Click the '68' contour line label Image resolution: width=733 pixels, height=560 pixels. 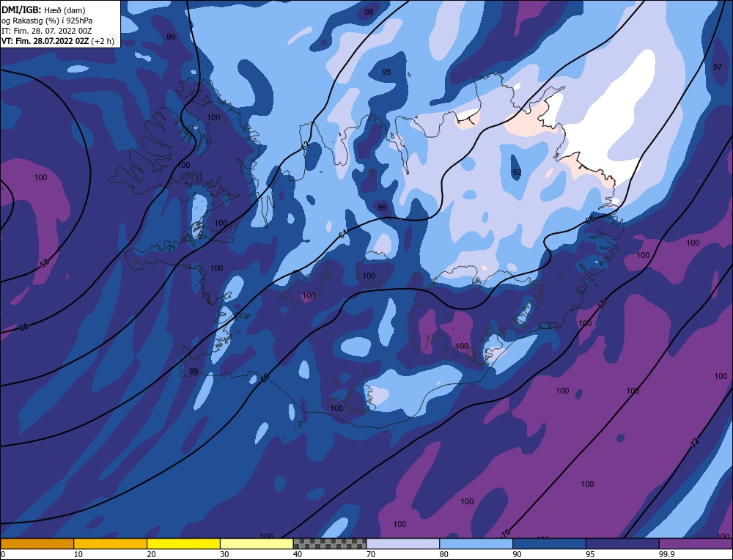(602, 303)
